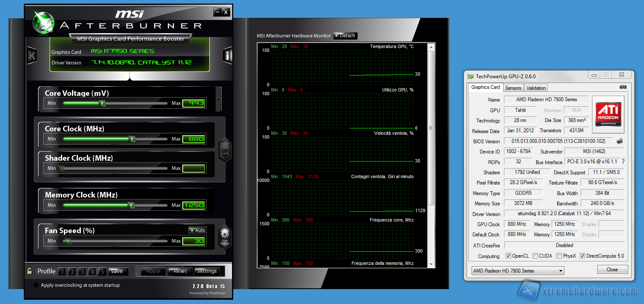Viewport: 644px width, 304px height.
Task: Click the fan User Define gear icon
Action: [225, 235]
